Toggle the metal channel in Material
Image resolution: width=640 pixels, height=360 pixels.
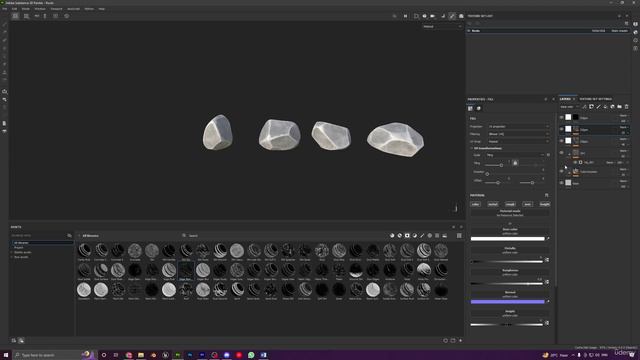tap(493, 204)
